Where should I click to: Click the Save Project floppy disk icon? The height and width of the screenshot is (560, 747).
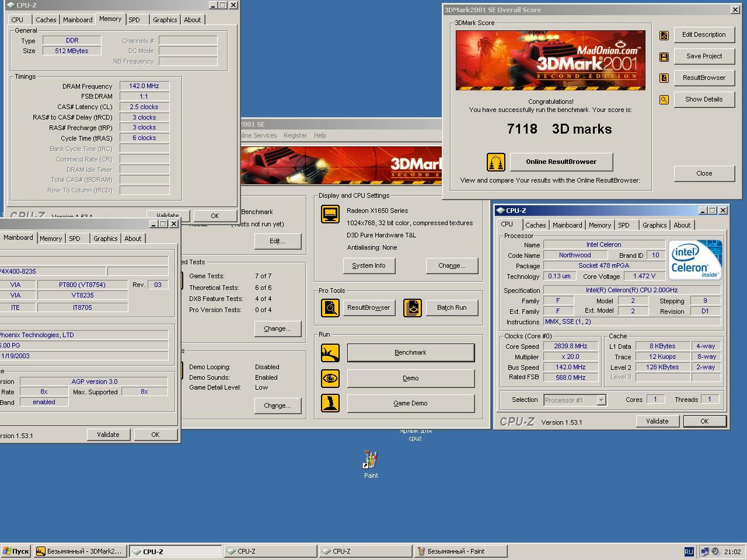[x=664, y=57]
